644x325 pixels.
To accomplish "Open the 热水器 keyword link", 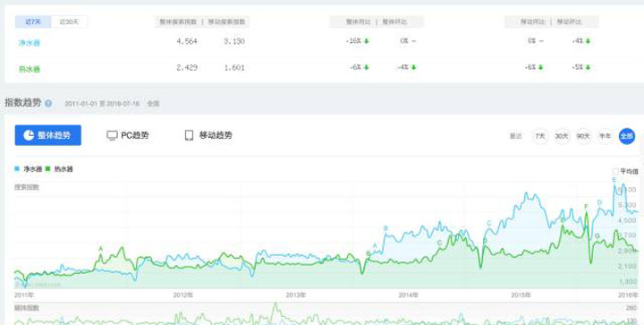I will 30,69.
